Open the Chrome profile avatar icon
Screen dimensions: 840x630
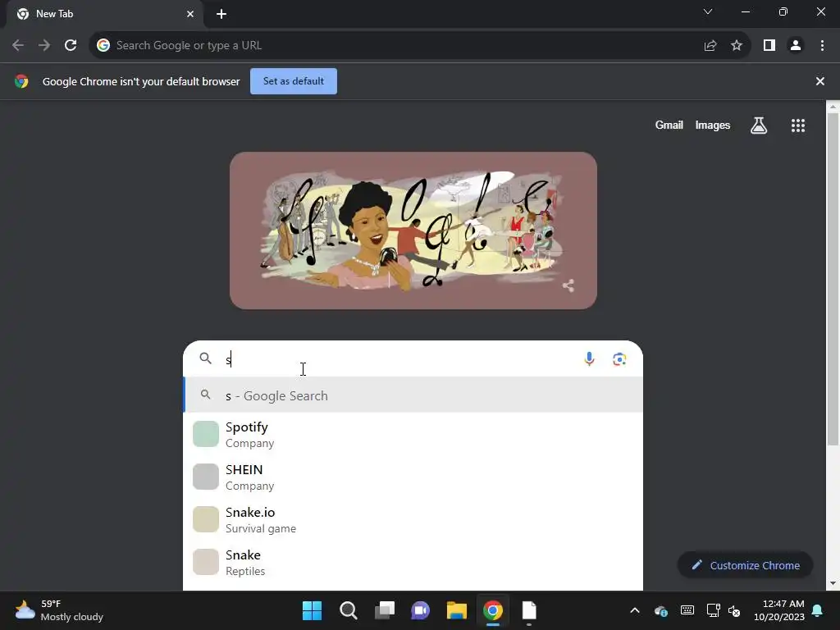point(796,46)
